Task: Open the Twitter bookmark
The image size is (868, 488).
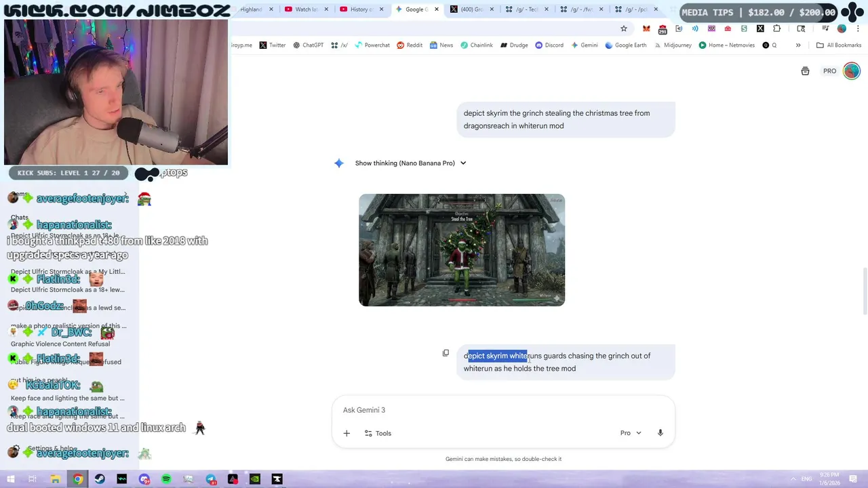Action: pyautogui.click(x=273, y=45)
